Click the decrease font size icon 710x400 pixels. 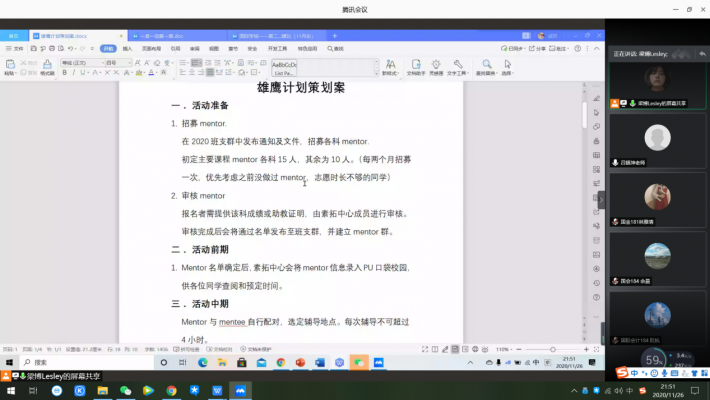[147, 63]
